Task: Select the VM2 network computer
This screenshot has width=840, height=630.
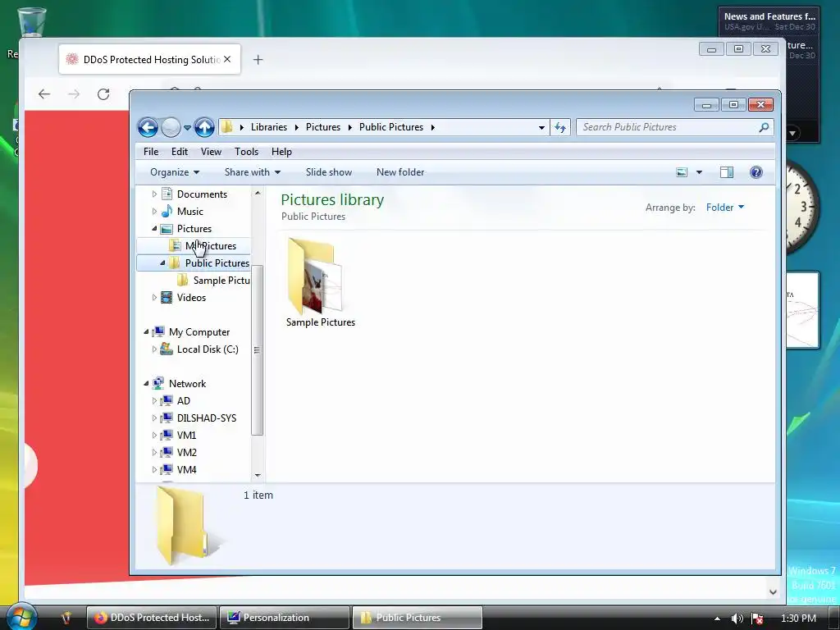Action: (x=186, y=452)
